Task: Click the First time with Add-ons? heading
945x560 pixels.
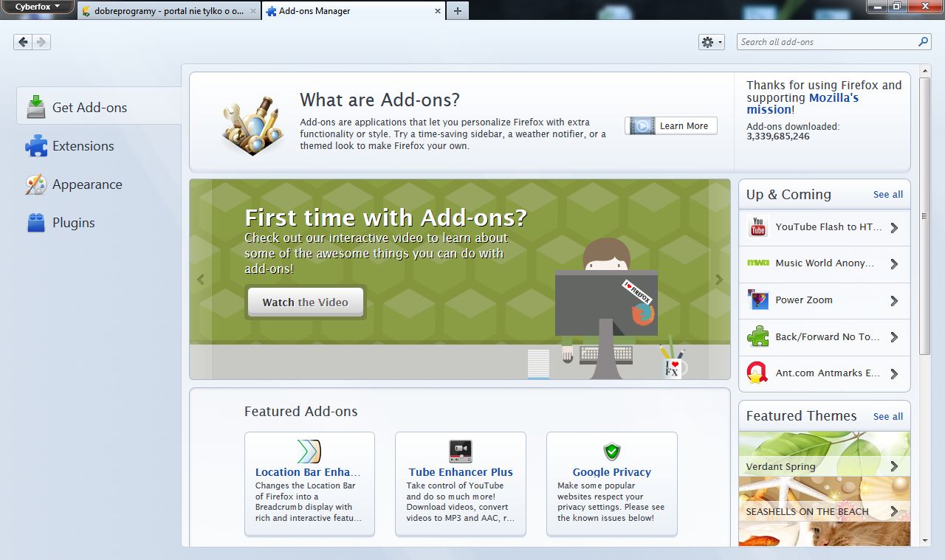Action: pyautogui.click(x=386, y=218)
